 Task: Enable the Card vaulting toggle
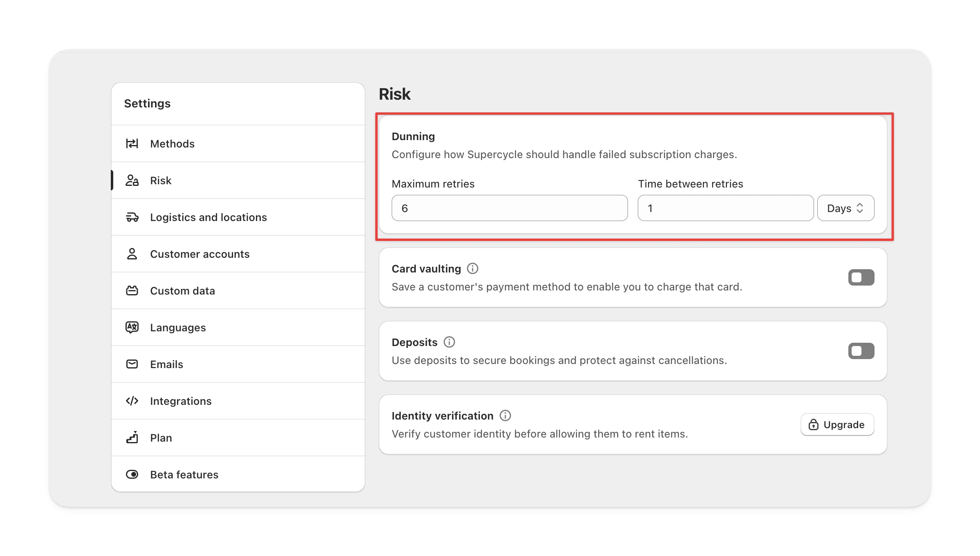tap(861, 277)
